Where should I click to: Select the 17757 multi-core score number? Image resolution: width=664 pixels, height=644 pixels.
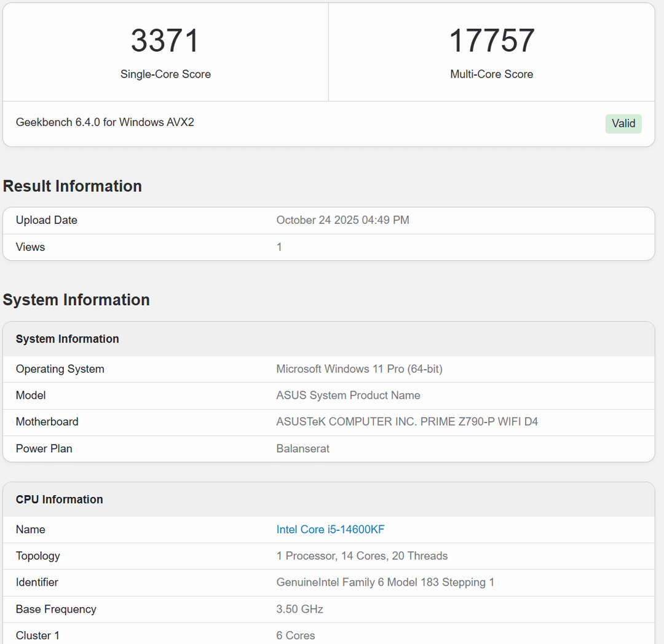(x=492, y=41)
